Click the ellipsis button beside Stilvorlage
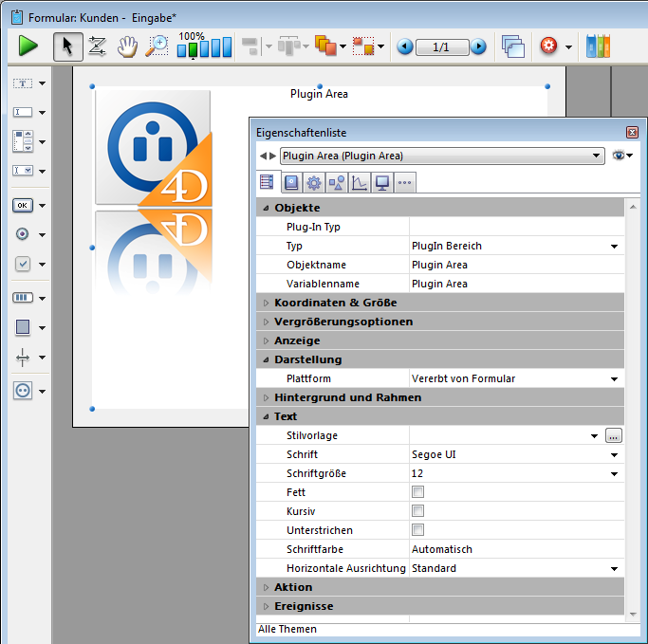Viewport: 648px width, 644px height. tap(614, 435)
